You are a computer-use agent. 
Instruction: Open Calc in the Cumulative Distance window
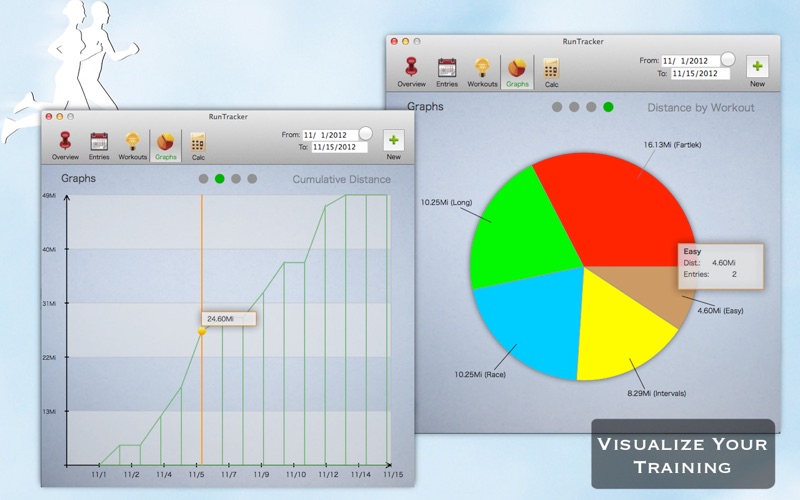198,146
